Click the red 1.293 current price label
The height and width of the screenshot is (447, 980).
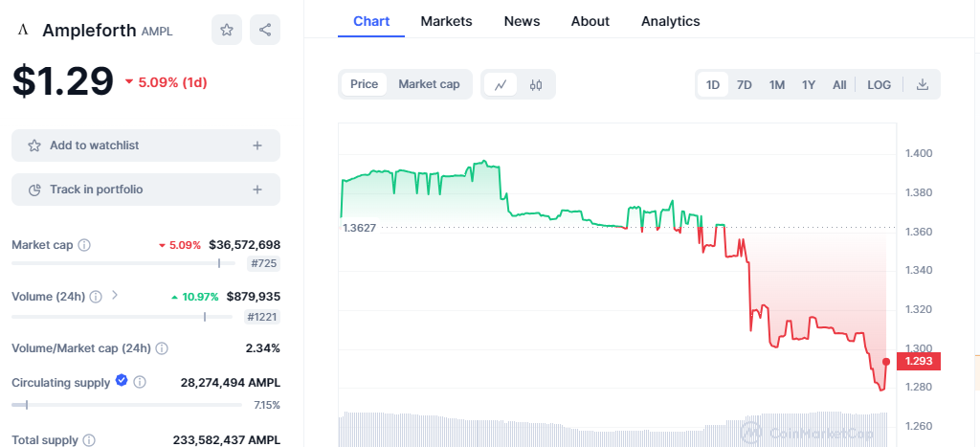[918, 362]
